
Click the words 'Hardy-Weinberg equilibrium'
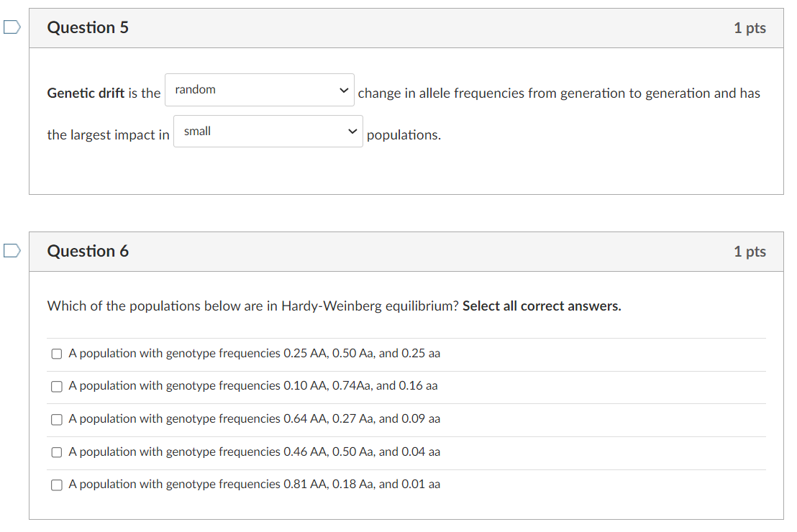click(x=368, y=306)
